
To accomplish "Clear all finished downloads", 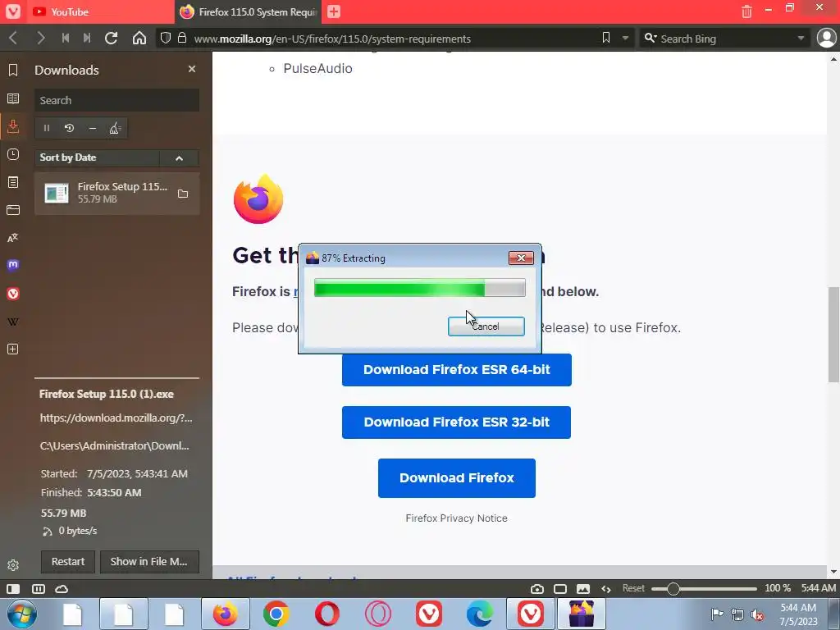I will [115, 128].
